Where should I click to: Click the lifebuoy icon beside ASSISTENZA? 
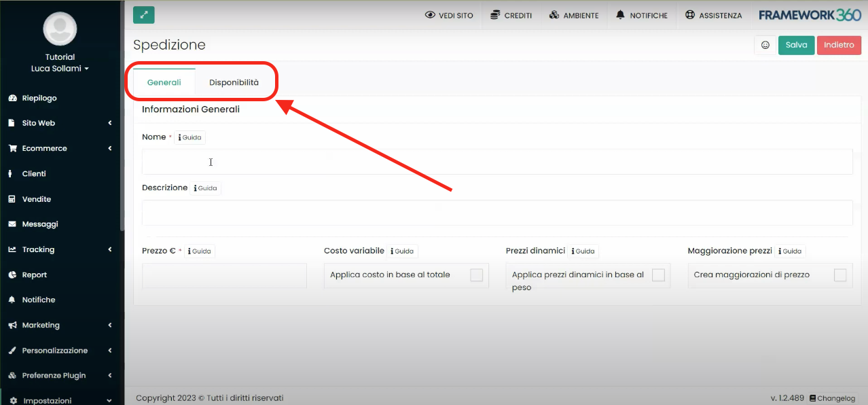690,15
